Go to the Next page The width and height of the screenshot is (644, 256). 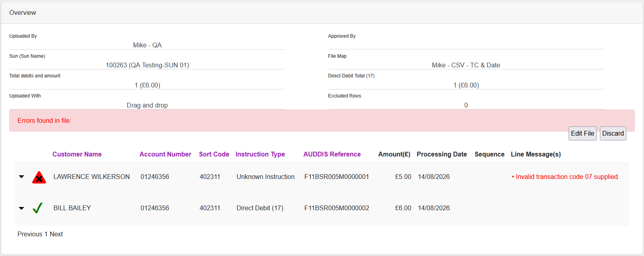coord(56,234)
